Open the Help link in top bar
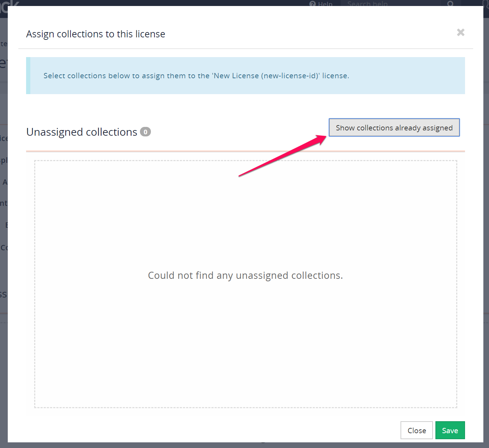This screenshot has height=448, width=489. [x=325, y=4]
